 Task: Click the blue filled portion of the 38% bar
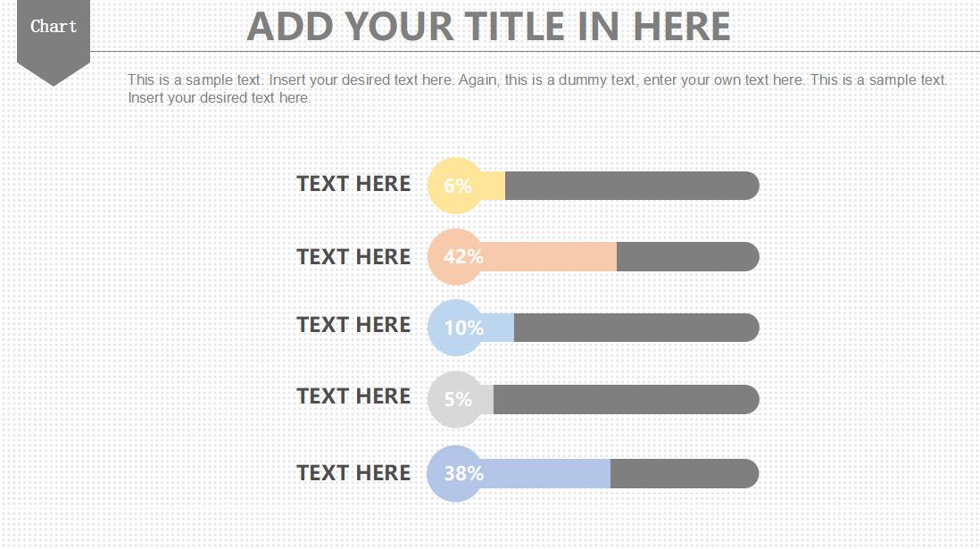coord(547,473)
